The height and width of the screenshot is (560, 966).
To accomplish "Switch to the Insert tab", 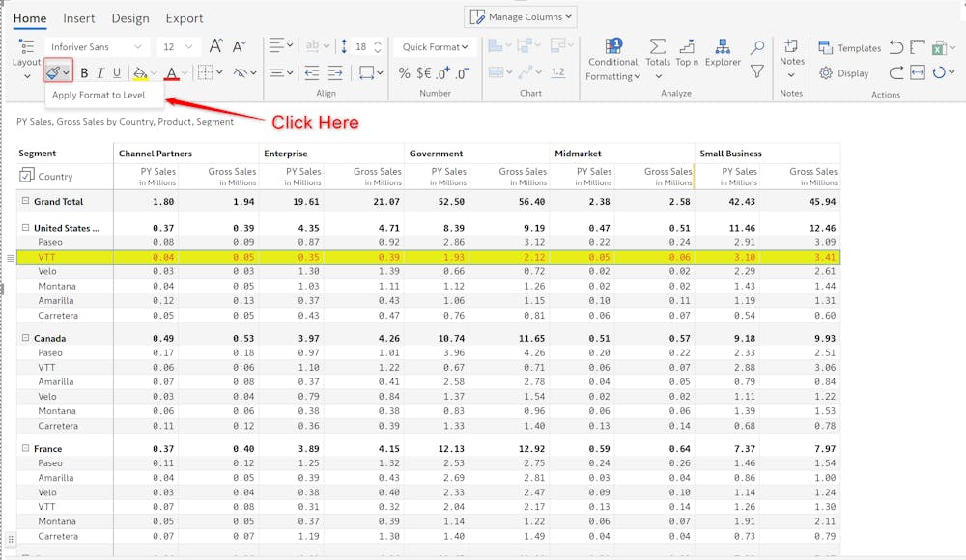I will [x=79, y=18].
